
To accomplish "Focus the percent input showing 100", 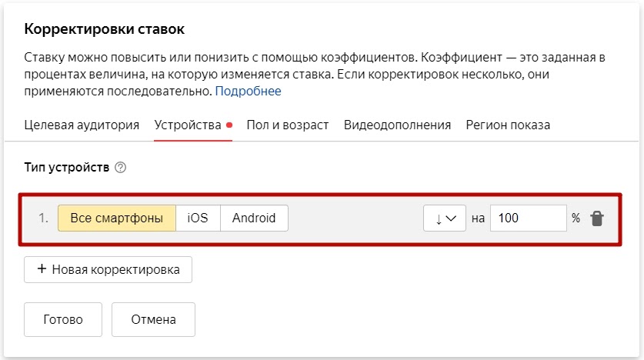I will pyautogui.click(x=527, y=218).
